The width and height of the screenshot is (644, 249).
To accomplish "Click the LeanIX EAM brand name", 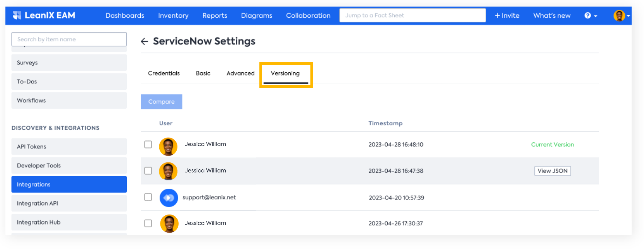I will coord(50,15).
